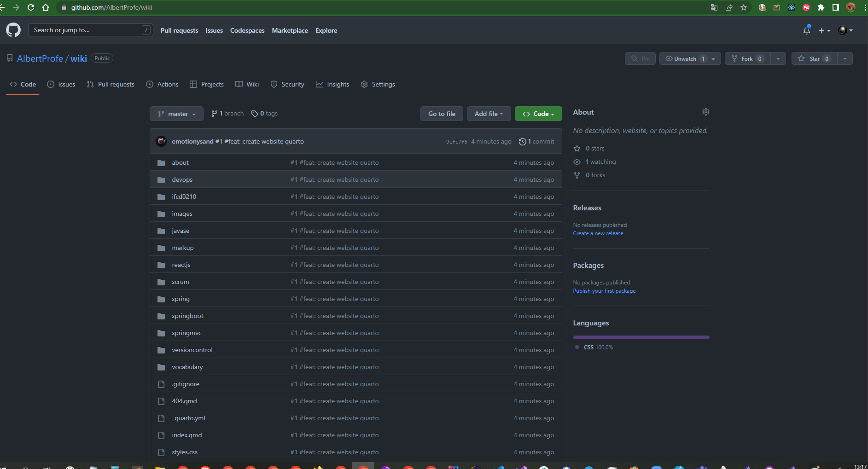Open the _quarto.yml file icon
Screen dimensions: 868x469
[x=161, y=418]
